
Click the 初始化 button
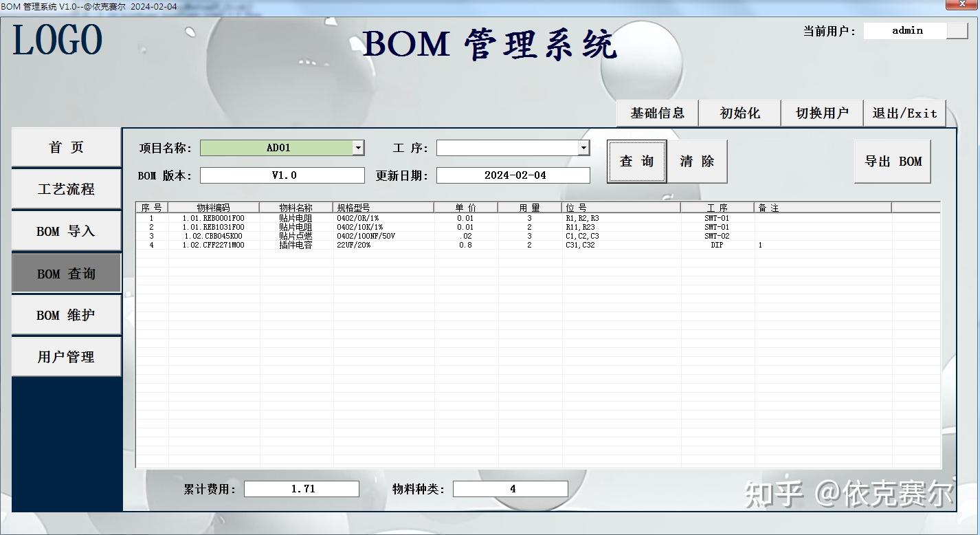click(739, 113)
